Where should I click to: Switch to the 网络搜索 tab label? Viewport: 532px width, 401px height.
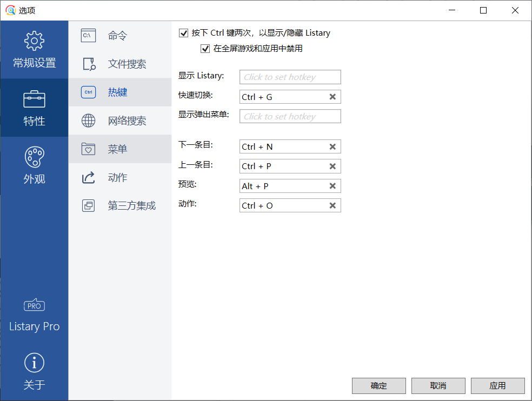127,121
